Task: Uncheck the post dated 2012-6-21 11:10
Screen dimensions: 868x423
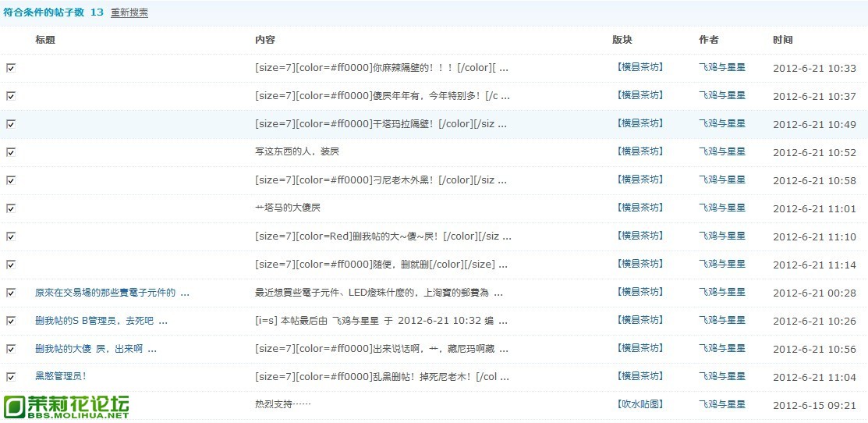Action: coord(10,236)
